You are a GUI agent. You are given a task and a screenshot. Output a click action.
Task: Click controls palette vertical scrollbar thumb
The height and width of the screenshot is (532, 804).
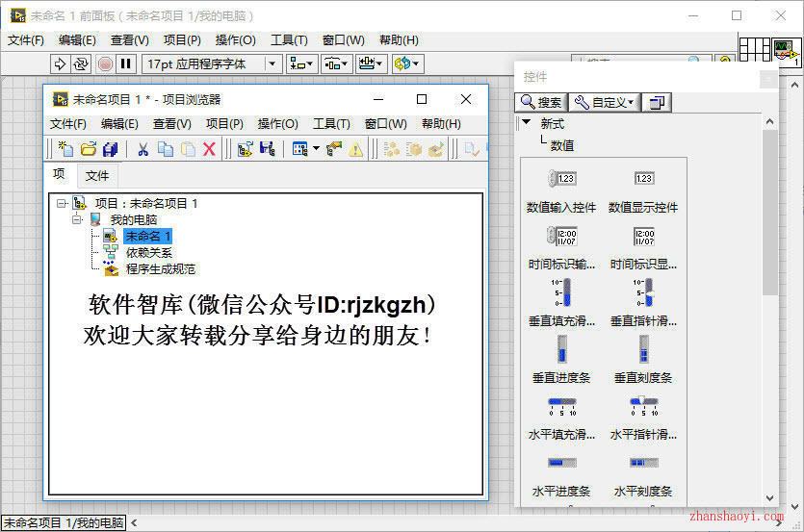point(769,213)
